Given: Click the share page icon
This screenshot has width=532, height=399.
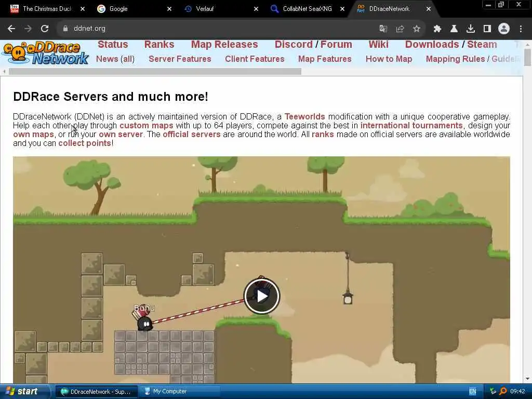Looking at the screenshot, I should pos(400,29).
